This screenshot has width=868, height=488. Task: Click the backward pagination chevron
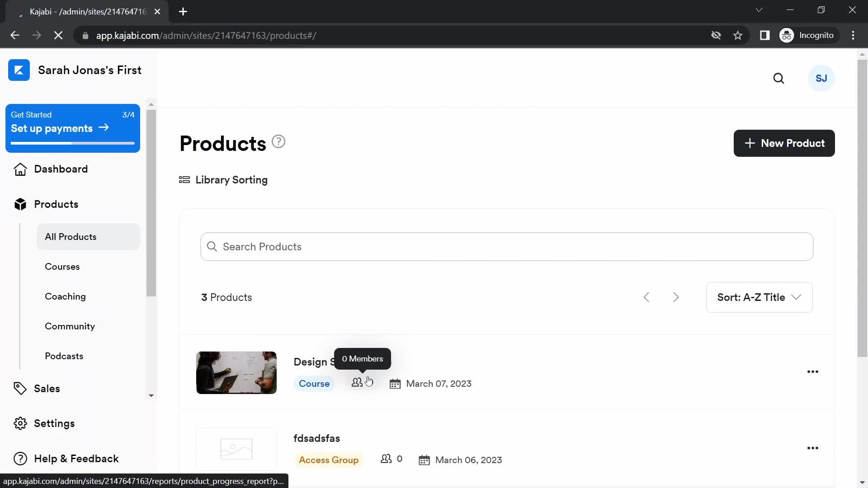coord(647,297)
